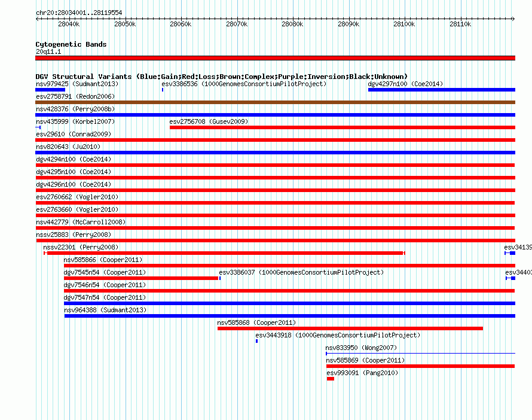Open dgv7545n54 (Cooper2011) variant

point(105,272)
